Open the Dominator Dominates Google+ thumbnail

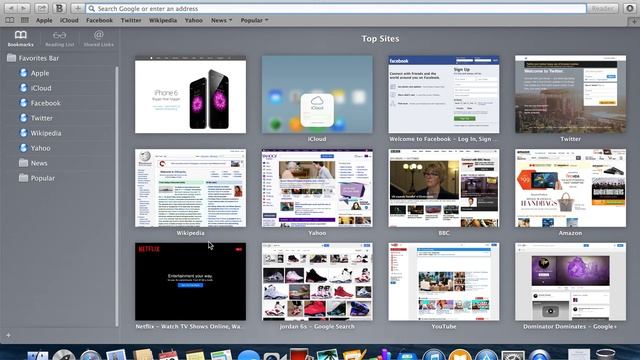click(570, 282)
